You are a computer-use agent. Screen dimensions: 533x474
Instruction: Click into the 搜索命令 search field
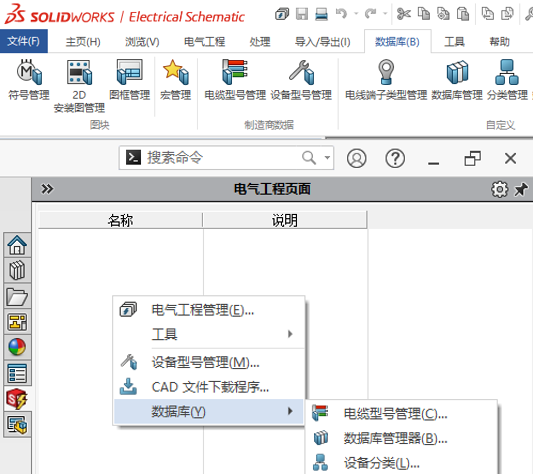[223, 158]
